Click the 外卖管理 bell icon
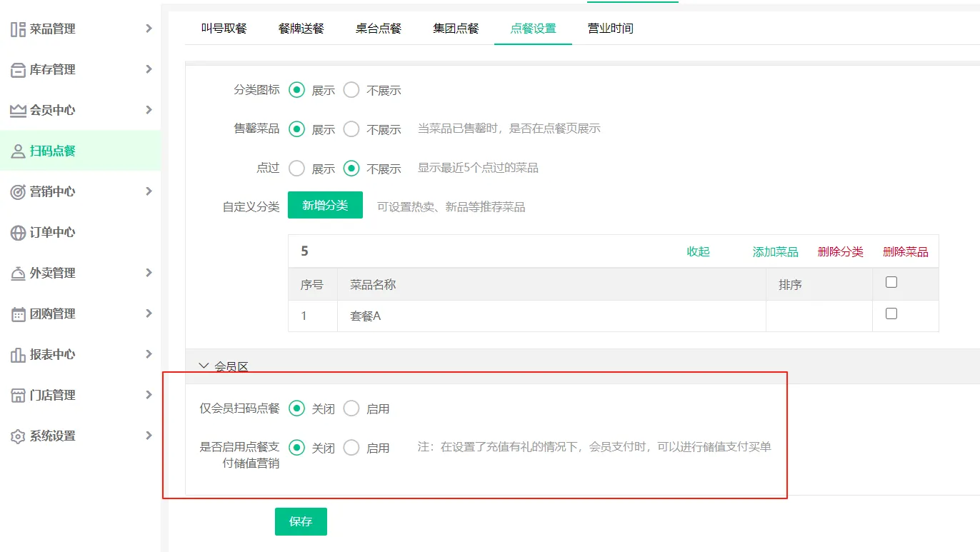The image size is (980, 552). pos(18,274)
